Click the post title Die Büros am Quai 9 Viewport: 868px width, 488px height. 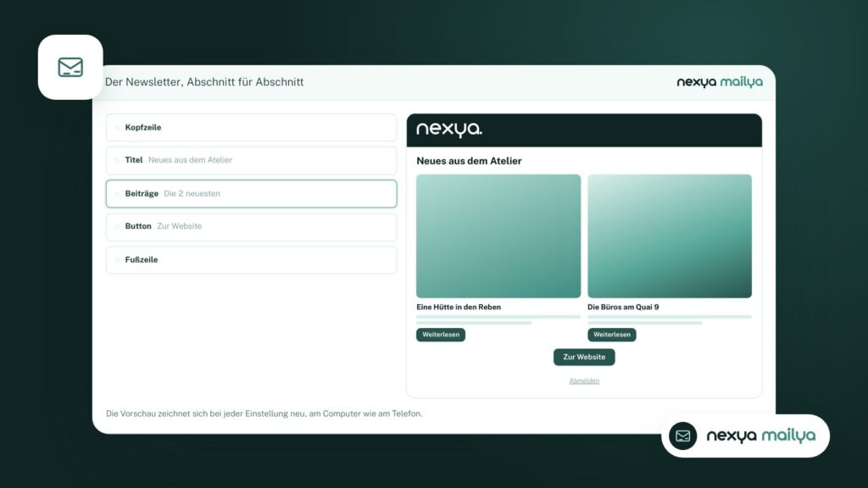pos(623,307)
